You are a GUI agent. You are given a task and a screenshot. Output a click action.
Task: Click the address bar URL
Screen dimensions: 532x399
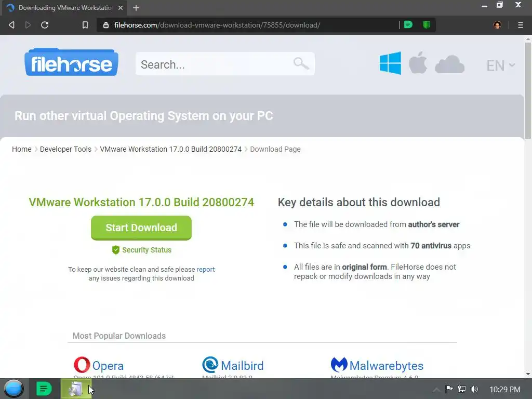click(217, 25)
